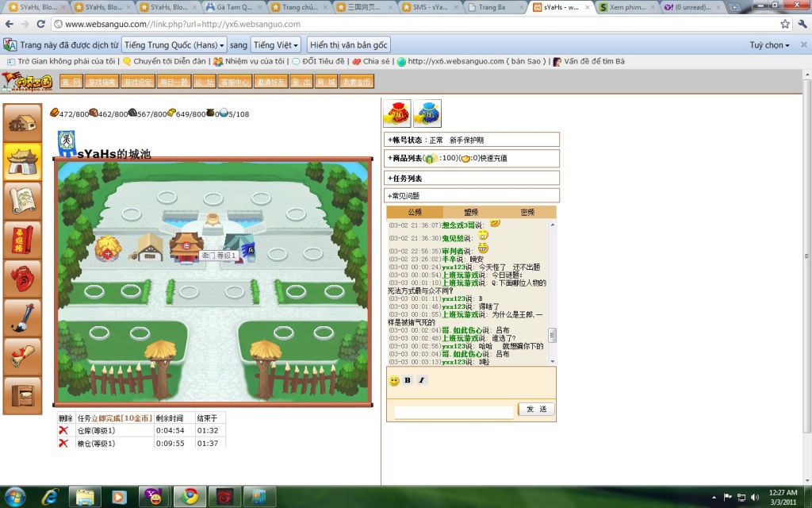The width and height of the screenshot is (812, 508).
Task: Switch to the Gà Tam Q... browser tab
Action: click(x=234, y=7)
